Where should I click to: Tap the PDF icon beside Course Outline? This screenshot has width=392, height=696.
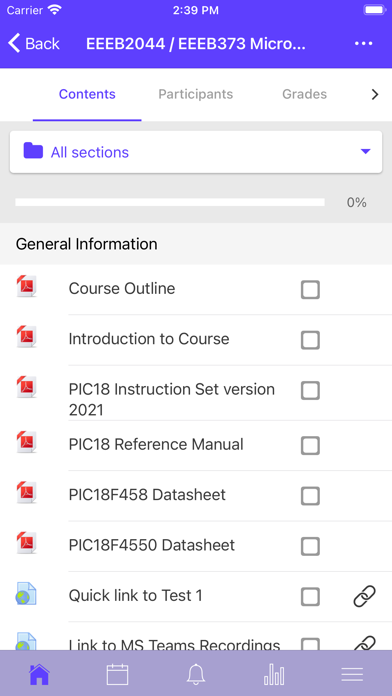point(27,286)
